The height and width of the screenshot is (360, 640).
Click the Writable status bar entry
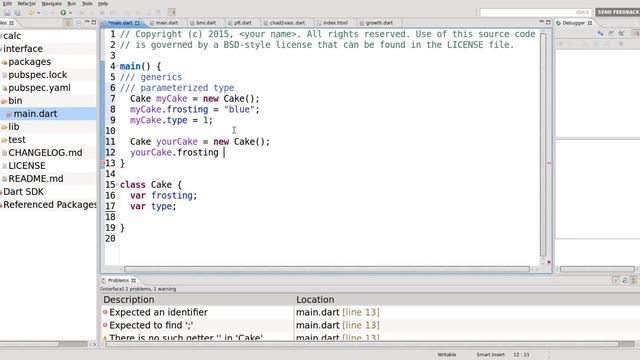[447, 355]
